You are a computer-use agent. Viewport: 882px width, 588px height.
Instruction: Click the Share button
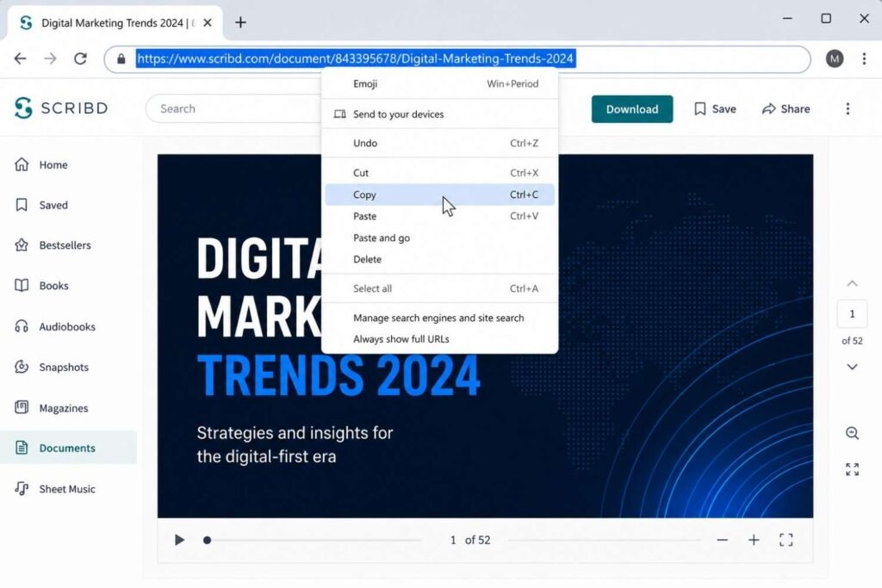(786, 109)
